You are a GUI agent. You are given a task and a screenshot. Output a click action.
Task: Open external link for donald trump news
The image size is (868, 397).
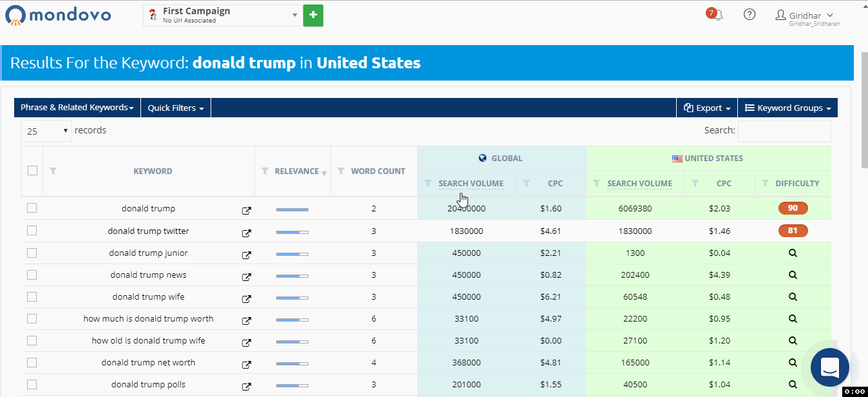point(246,276)
